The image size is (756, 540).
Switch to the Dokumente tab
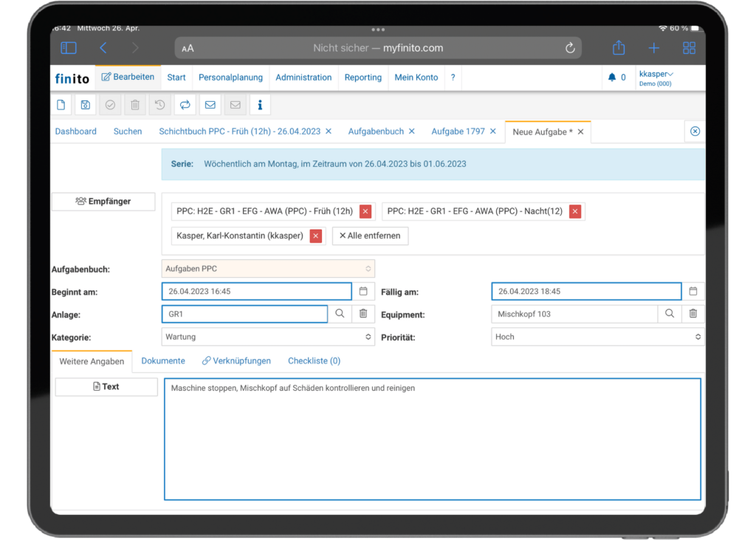(163, 360)
